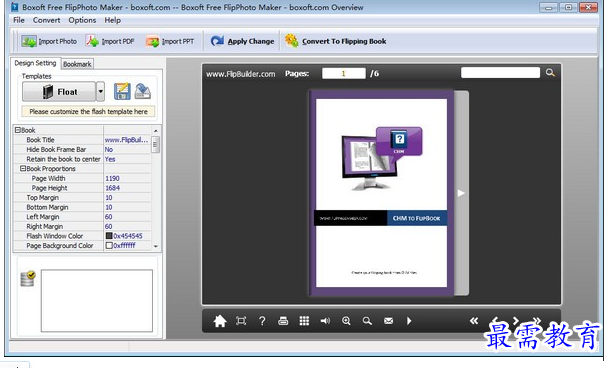Click the search magnifier in the bottom bar
Screen dimensions: 608x368
click(x=367, y=321)
